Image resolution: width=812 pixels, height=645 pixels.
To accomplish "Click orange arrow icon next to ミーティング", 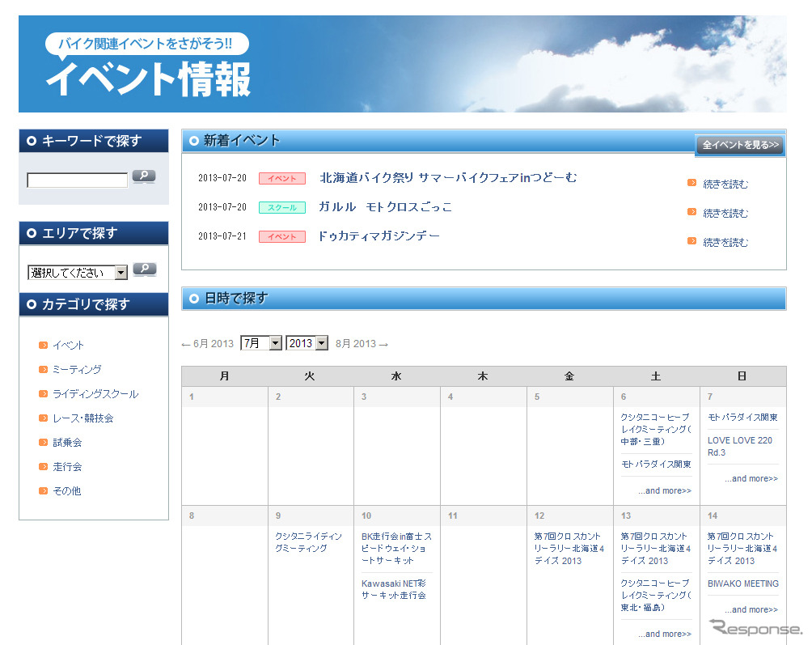I will tap(44, 370).
